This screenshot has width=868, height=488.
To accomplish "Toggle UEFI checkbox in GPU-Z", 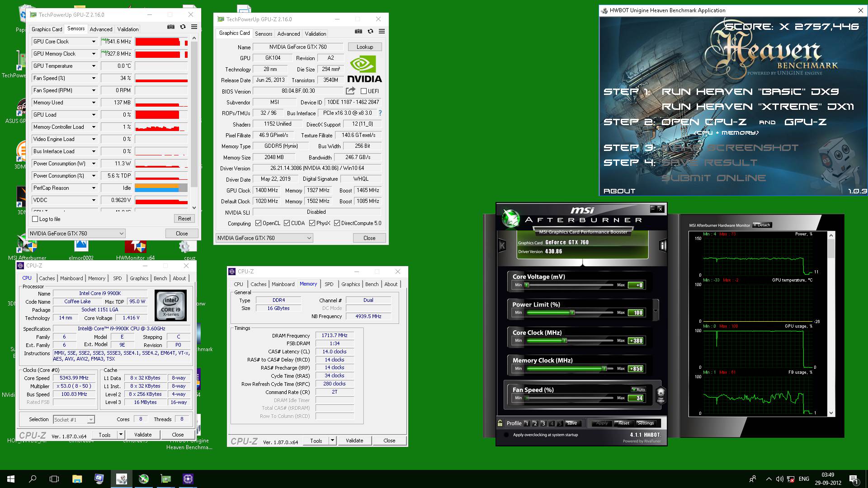I will (363, 91).
